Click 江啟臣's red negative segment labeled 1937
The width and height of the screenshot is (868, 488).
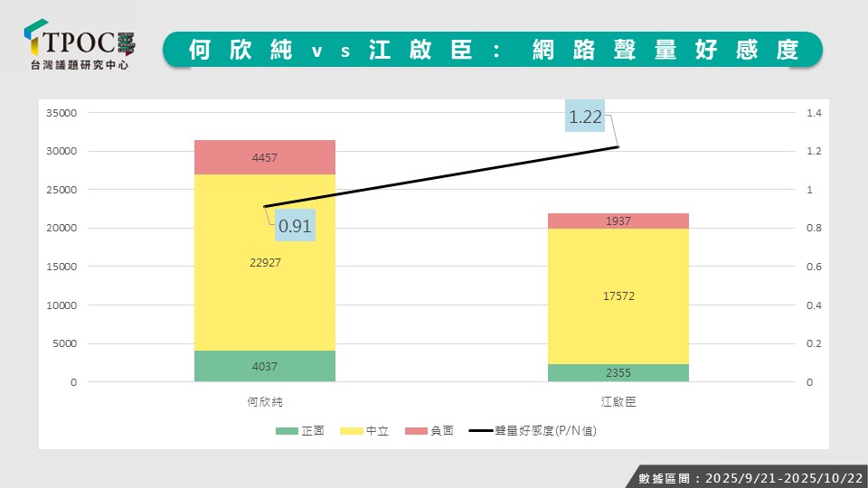618,221
